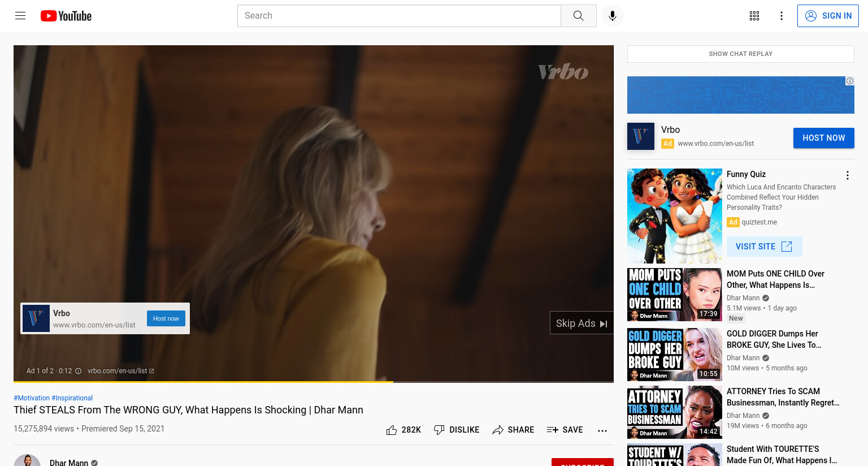Open settings three-dot menu in header
Image resolution: width=868 pixels, height=466 pixels.
tap(782, 16)
